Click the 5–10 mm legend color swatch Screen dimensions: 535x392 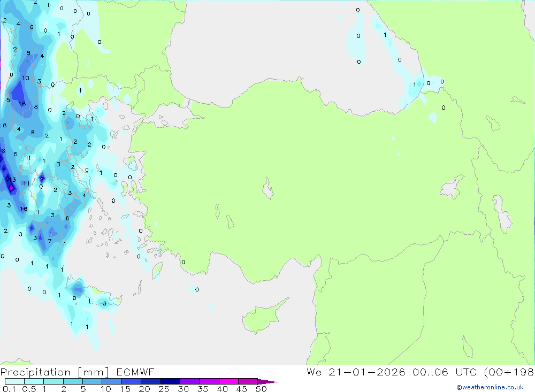(93, 381)
